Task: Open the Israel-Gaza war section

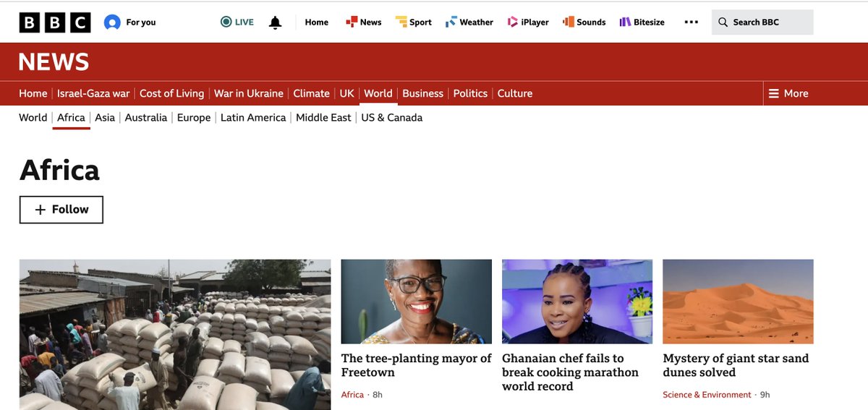Action: tap(93, 93)
